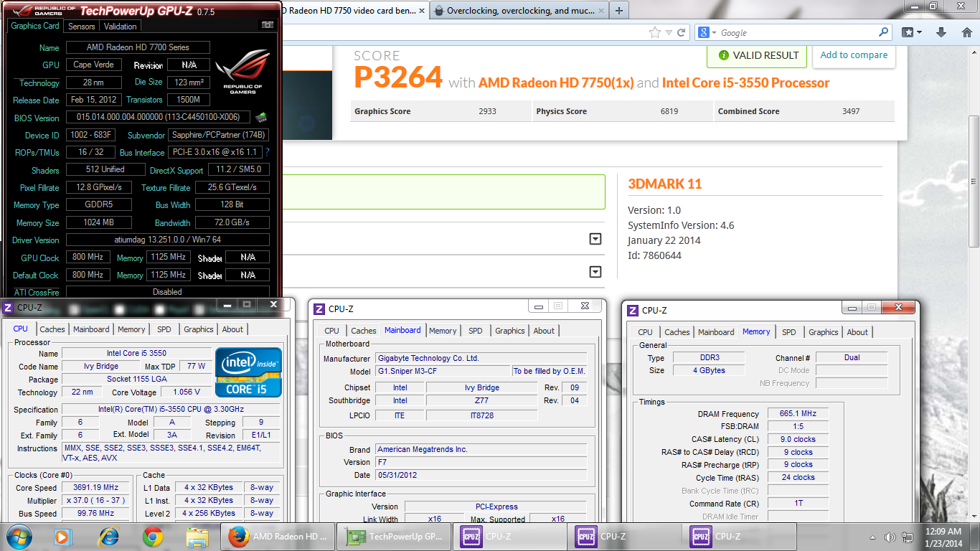The height and width of the screenshot is (551, 980).
Task: Open the network status tray icon
Action: point(908,537)
